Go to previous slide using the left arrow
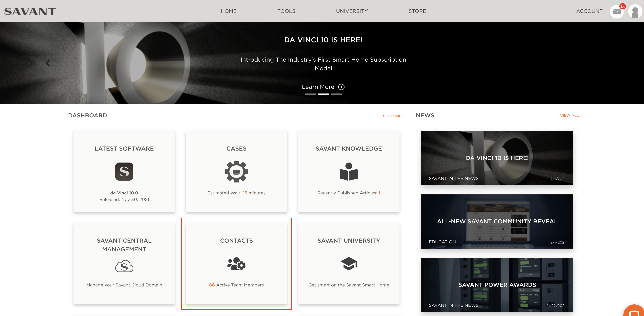The height and width of the screenshot is (316, 644). [x=48, y=63]
